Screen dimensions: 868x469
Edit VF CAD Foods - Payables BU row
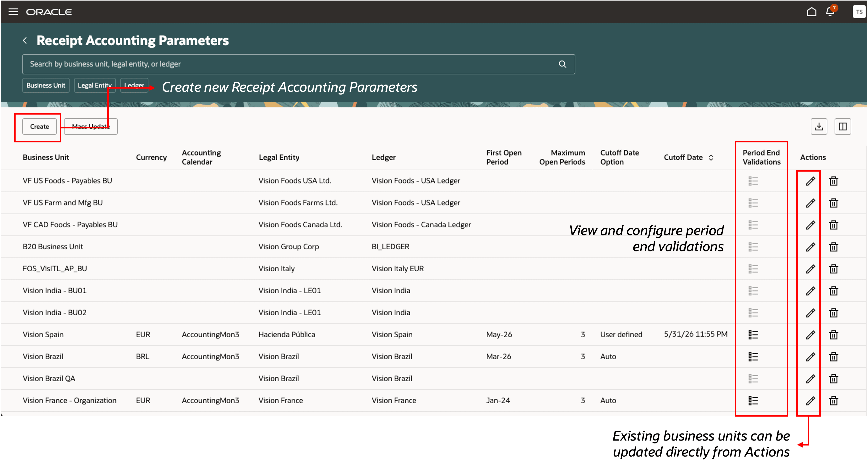pyautogui.click(x=810, y=225)
